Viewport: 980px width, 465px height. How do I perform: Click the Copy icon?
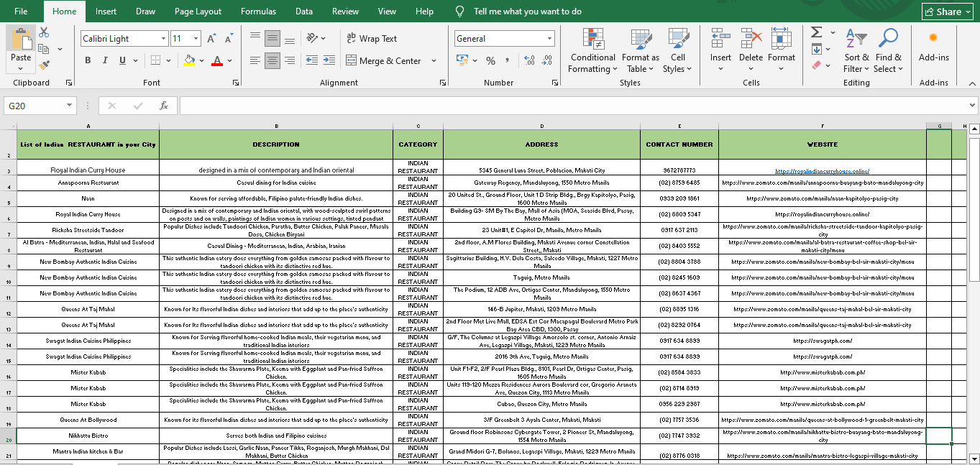coord(44,49)
